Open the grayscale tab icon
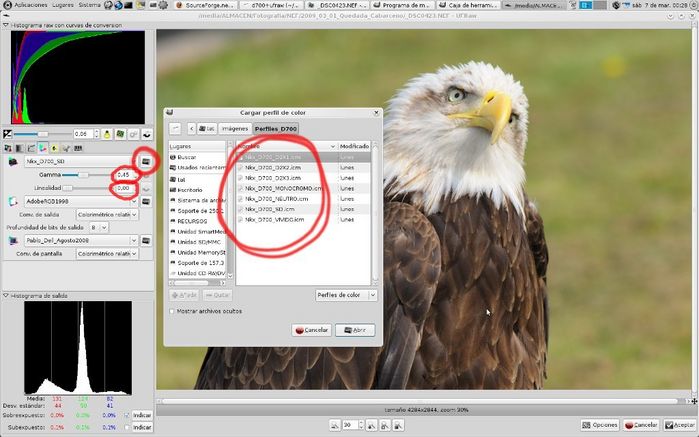This screenshot has height=437, width=699. click(x=20, y=148)
